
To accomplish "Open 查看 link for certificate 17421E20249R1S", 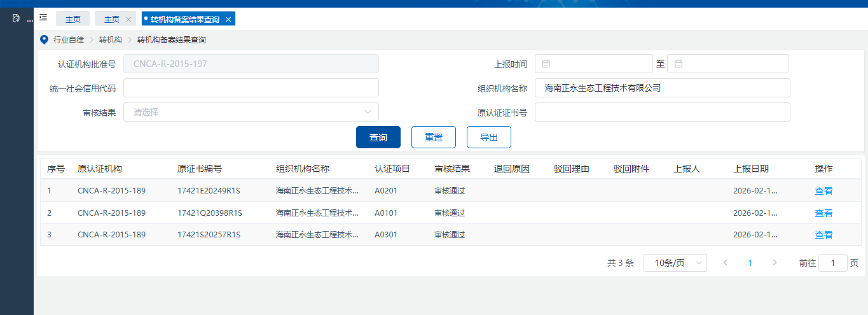I will pyautogui.click(x=823, y=190).
